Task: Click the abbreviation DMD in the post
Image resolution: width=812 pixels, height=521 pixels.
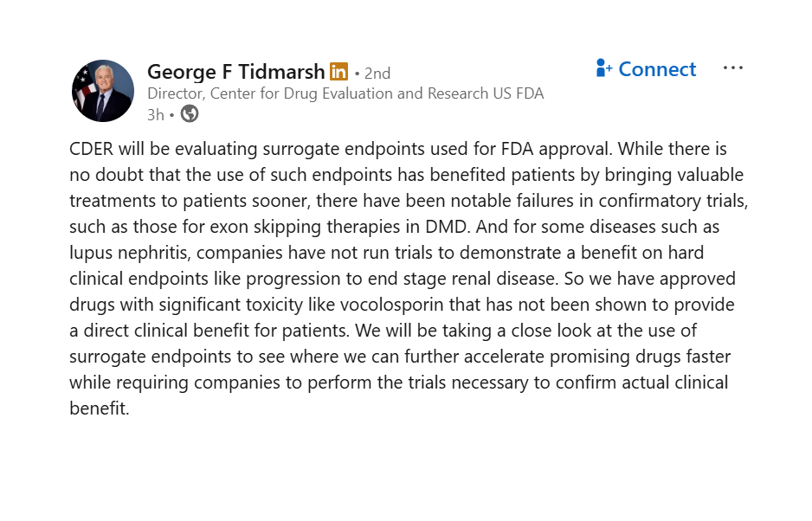Action: 434,227
